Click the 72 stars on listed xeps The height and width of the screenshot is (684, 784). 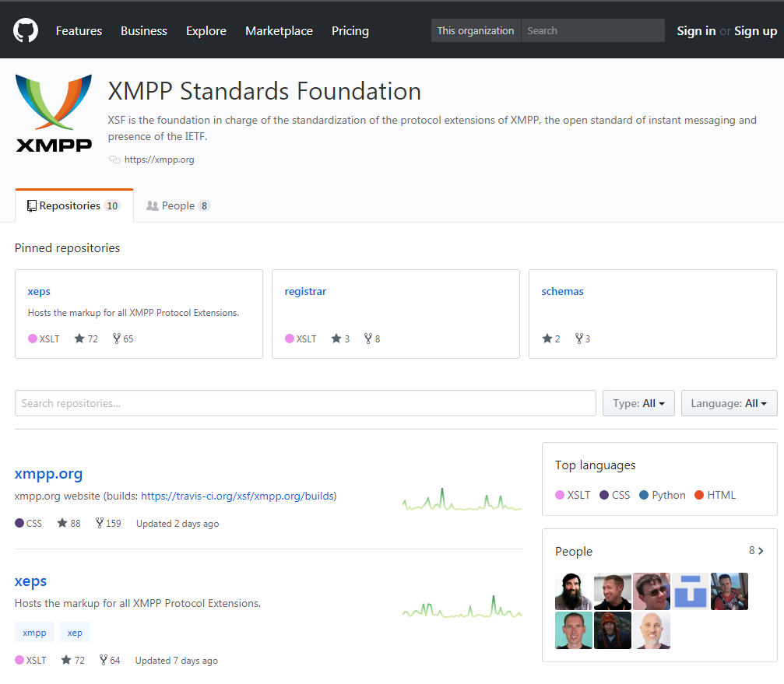pyautogui.click(x=73, y=661)
